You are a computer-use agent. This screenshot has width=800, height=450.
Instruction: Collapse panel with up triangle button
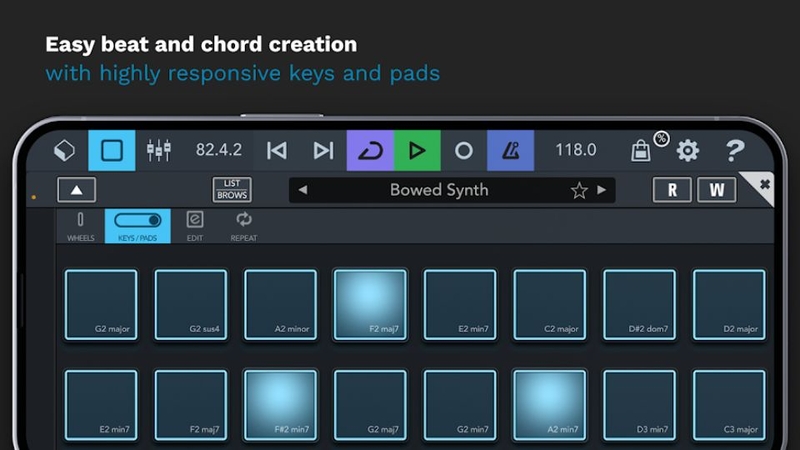click(x=77, y=190)
